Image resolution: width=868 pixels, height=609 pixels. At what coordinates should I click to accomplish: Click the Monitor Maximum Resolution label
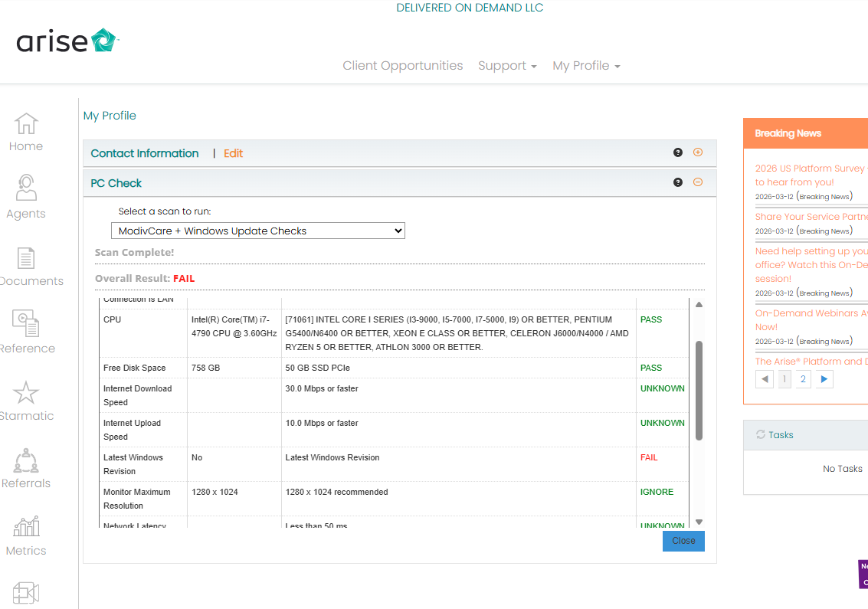point(136,498)
